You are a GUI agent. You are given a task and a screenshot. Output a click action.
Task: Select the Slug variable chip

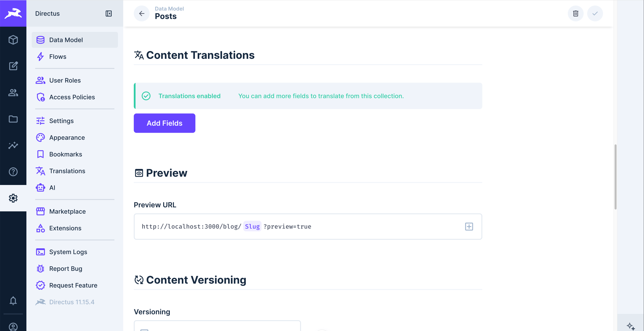[x=252, y=226]
